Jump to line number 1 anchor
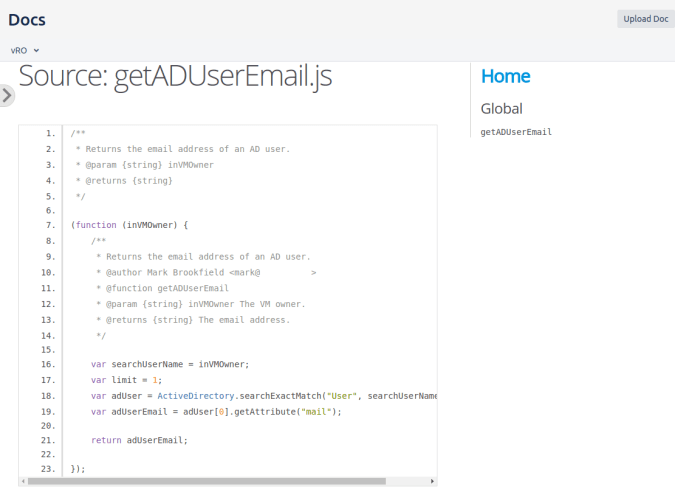Viewport: 675px width, 487px height. tap(50, 133)
